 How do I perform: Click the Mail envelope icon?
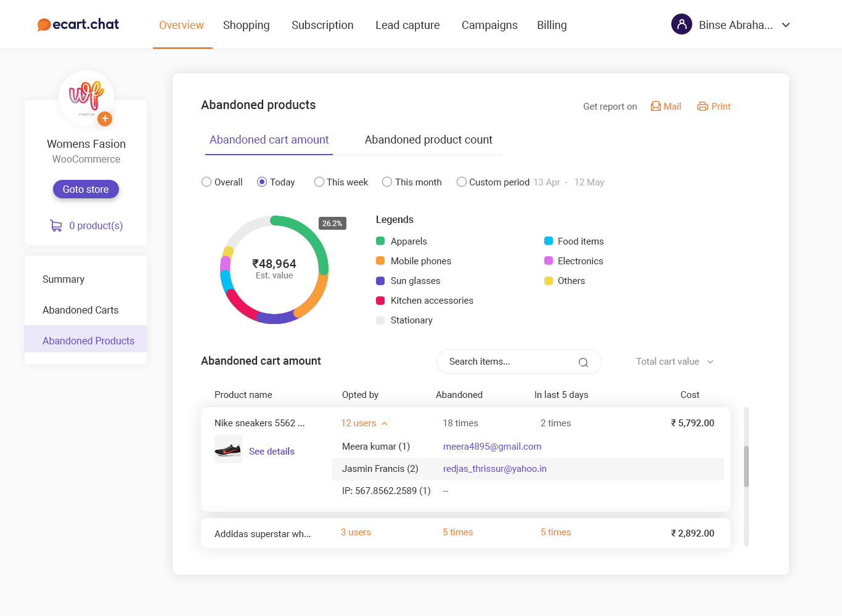click(x=656, y=107)
